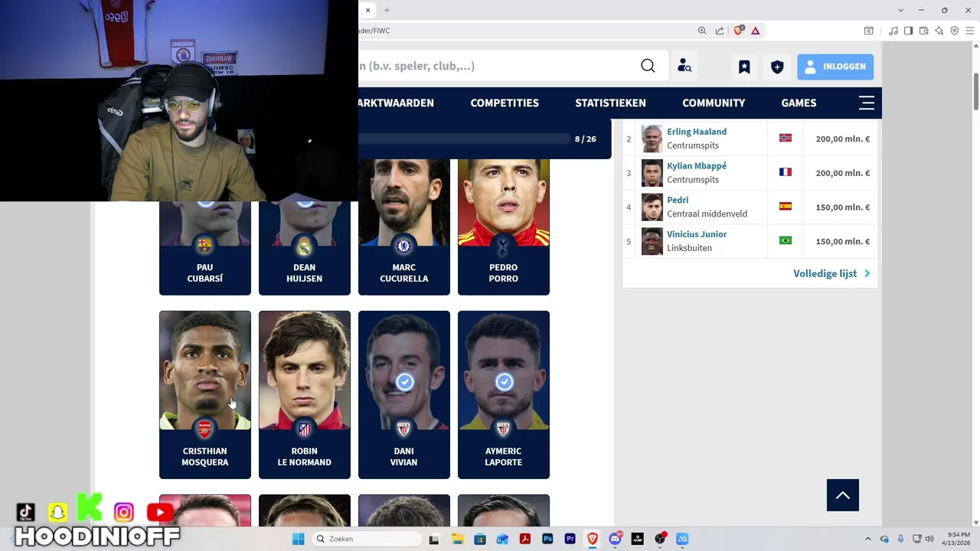Open Pedri's profile link
The height and width of the screenshot is (551, 980).
point(678,200)
